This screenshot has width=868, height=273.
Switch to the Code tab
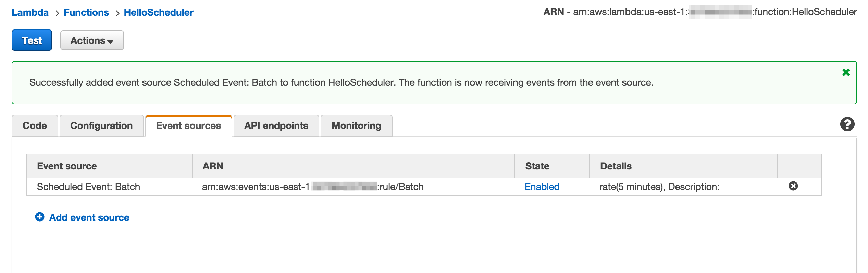pyautogui.click(x=34, y=126)
